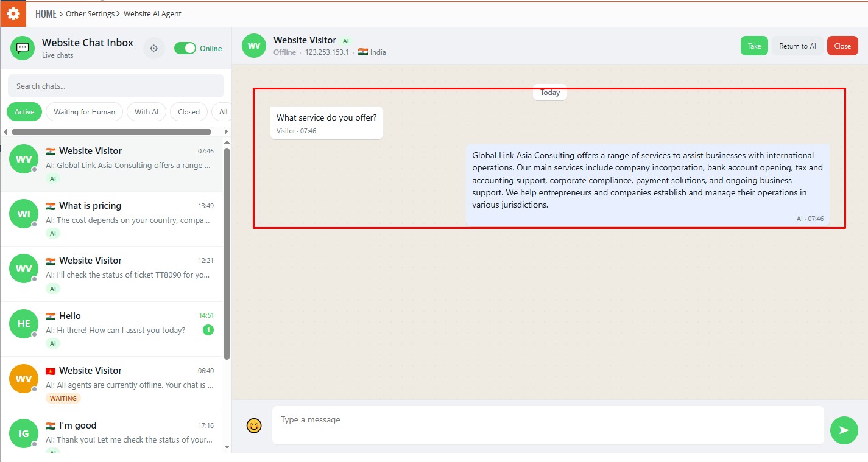Click the HOME breadcrumb link

click(x=46, y=13)
